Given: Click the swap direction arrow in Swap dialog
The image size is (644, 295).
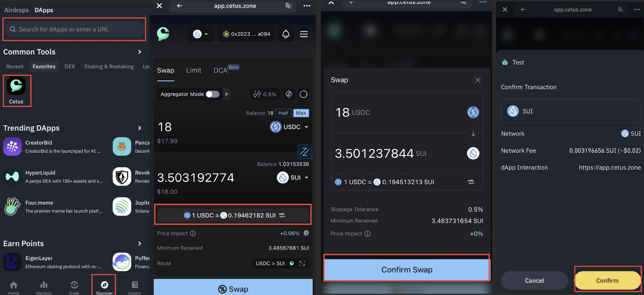Looking at the screenshot, I should pos(473,133).
